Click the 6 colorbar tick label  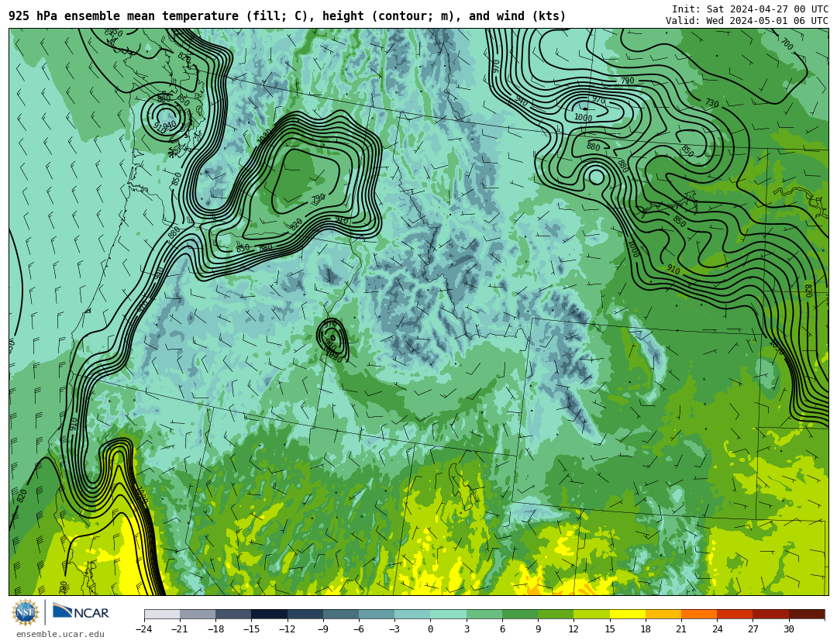pos(502,629)
